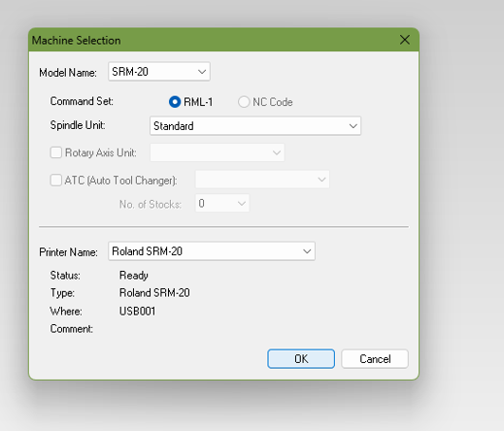Close the Machine Selection dialog with X
This screenshot has height=431, width=504.
click(x=405, y=40)
